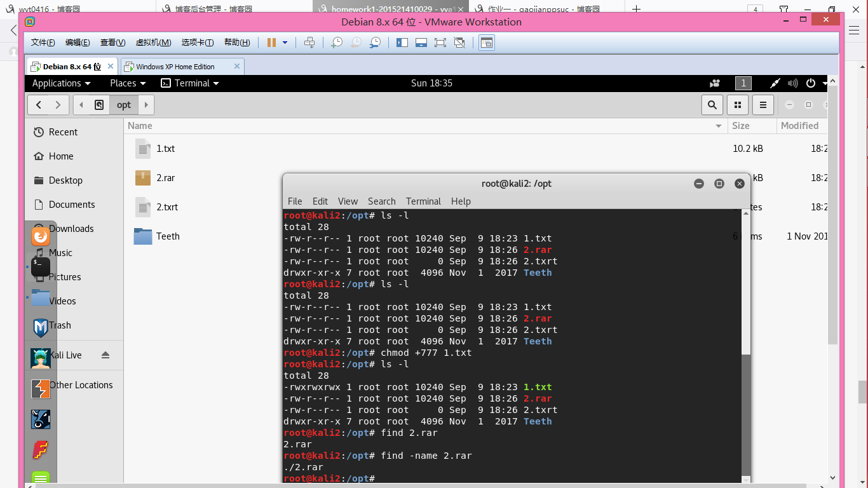Toggle VMware library sidebar view icon
868x488 pixels.
[402, 43]
